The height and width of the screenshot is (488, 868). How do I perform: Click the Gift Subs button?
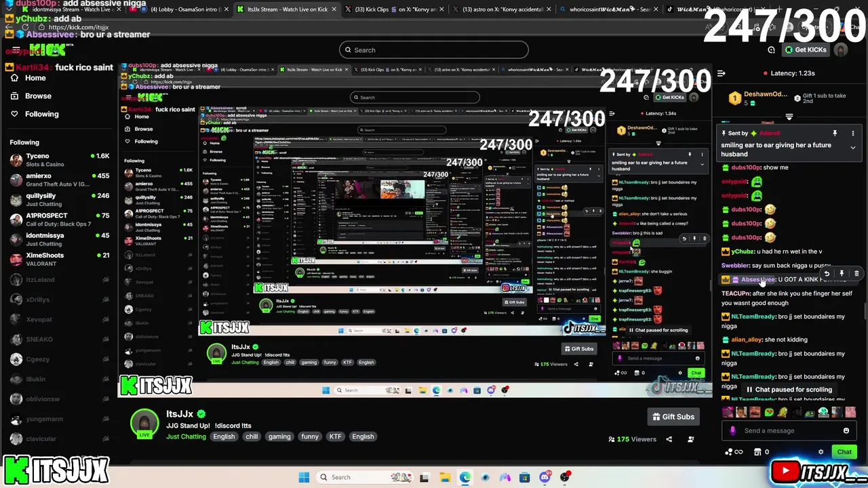(x=673, y=417)
